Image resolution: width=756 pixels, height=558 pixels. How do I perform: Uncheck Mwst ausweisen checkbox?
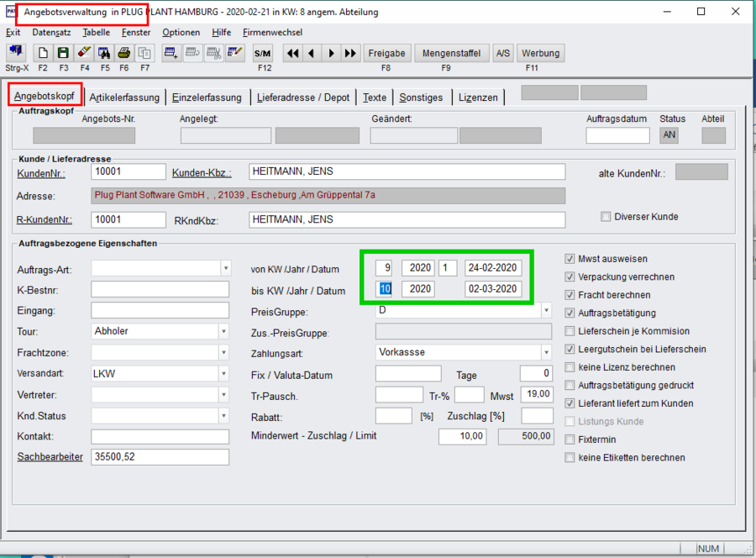(571, 259)
